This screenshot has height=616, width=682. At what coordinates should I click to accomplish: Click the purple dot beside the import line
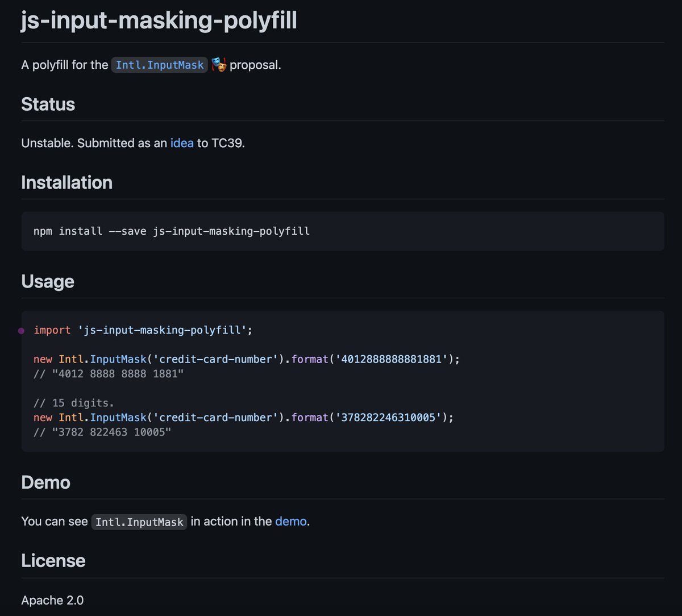(21, 331)
